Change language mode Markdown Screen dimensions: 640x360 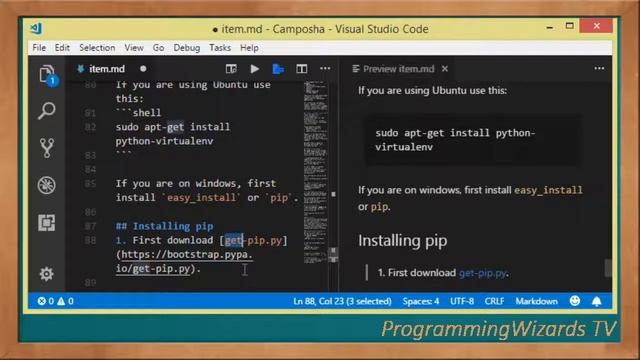pyautogui.click(x=536, y=301)
